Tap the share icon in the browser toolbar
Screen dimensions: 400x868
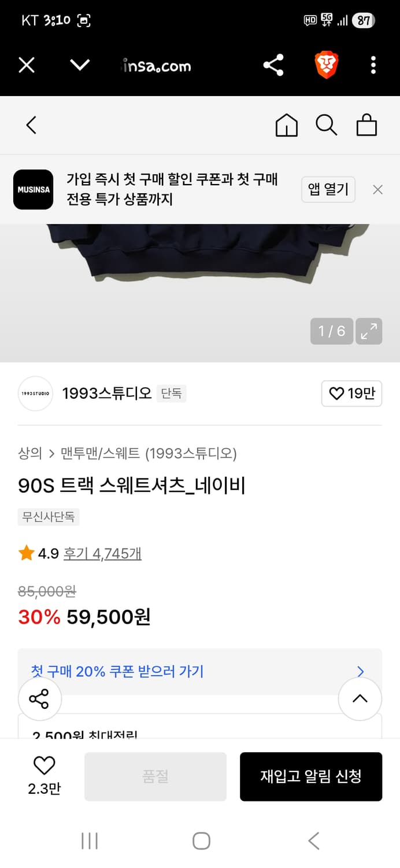(273, 65)
